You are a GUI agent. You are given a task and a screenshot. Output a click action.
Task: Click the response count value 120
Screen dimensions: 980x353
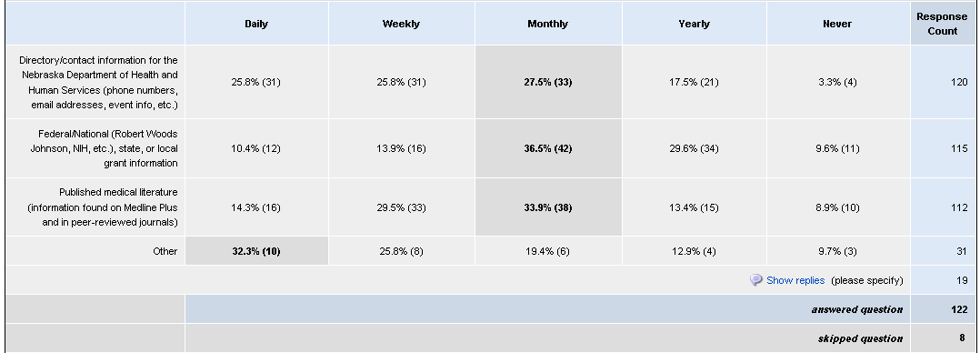959,82
